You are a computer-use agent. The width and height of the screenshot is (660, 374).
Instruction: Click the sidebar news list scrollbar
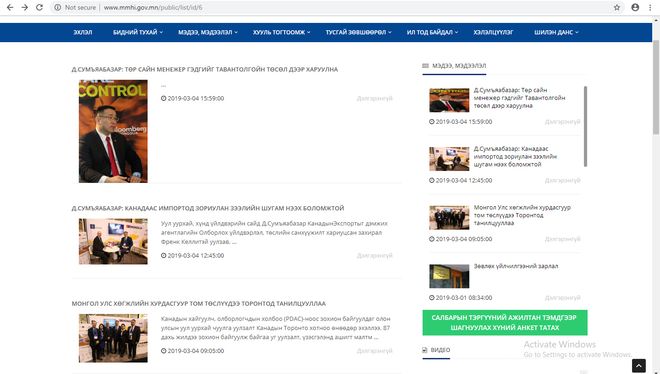585,126
